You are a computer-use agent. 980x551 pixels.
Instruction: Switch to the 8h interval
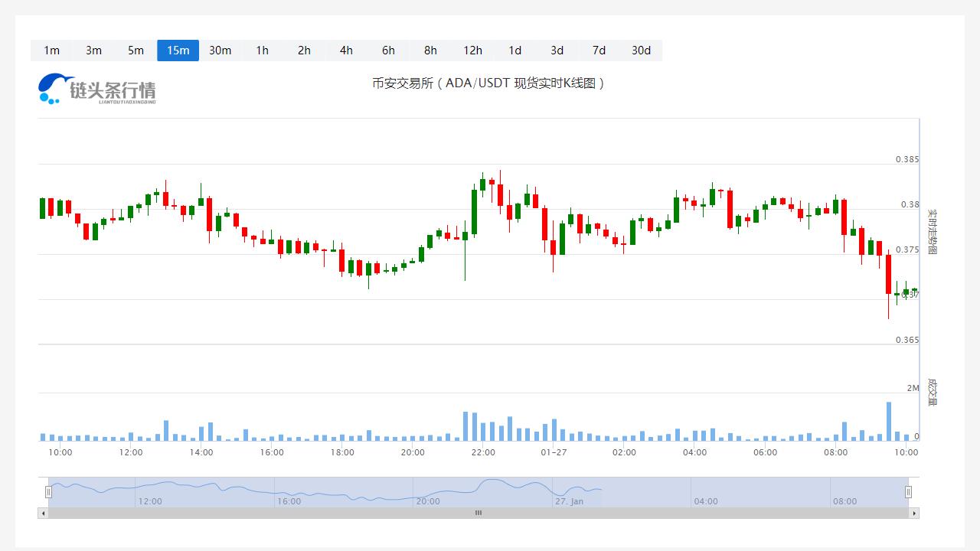pos(430,51)
